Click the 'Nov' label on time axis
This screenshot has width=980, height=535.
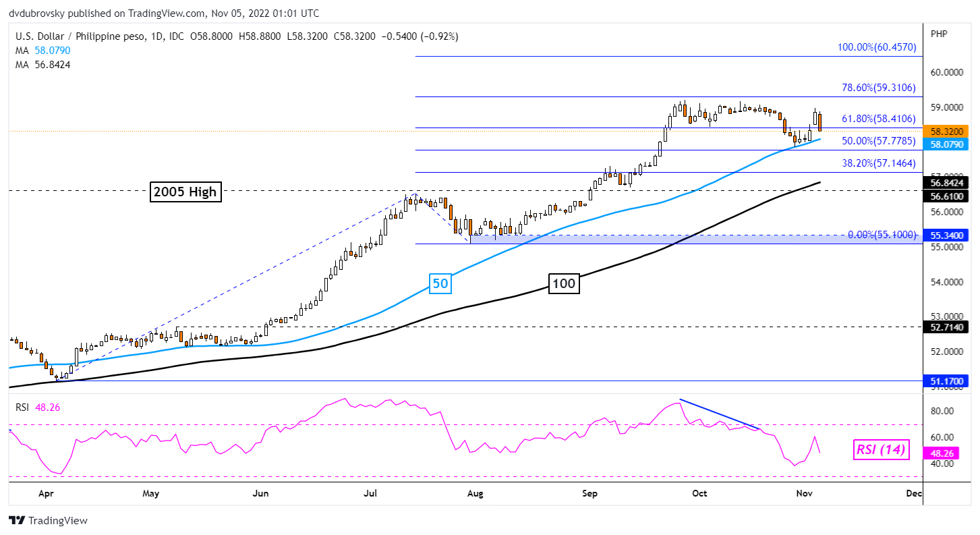[805, 494]
